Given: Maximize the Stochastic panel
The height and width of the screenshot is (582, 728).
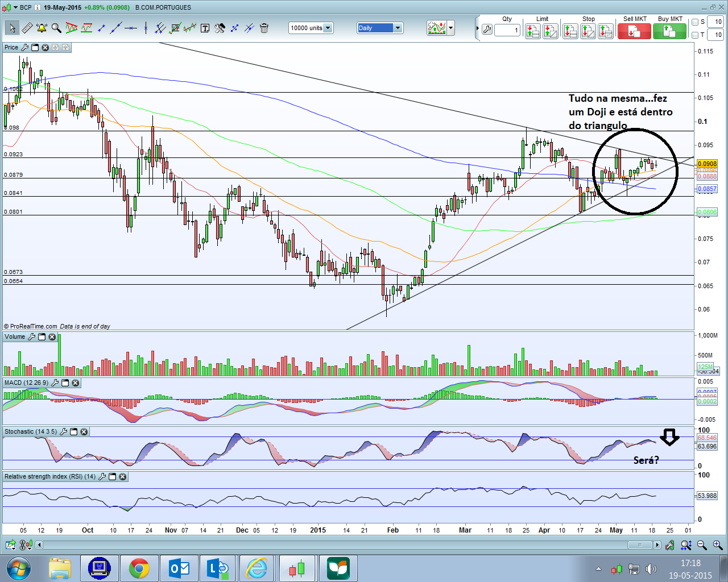Looking at the screenshot, I should 73,432.
